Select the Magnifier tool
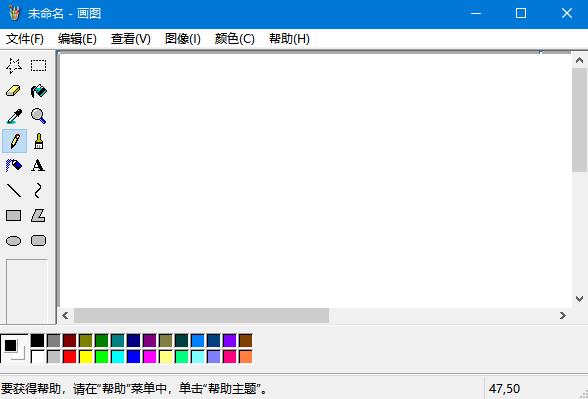588x399 pixels. pos(38,116)
